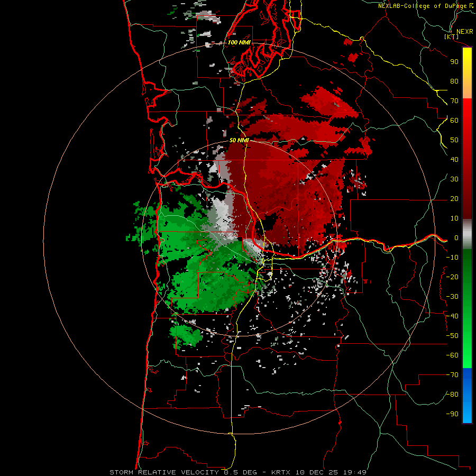Viewport: 476px width, 476px height.
Task: Select the "KRTX" radar site identifier
Action: click(x=281, y=472)
